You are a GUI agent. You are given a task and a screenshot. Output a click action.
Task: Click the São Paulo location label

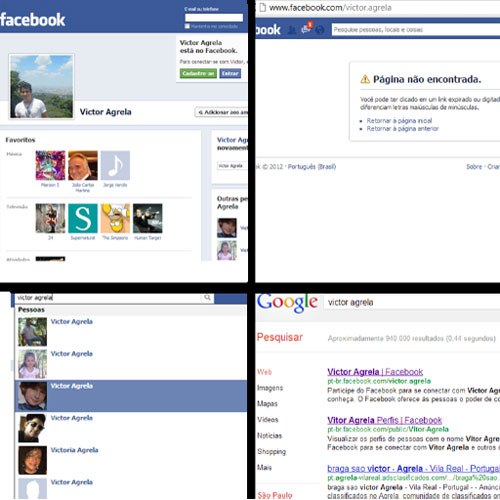[275, 495]
